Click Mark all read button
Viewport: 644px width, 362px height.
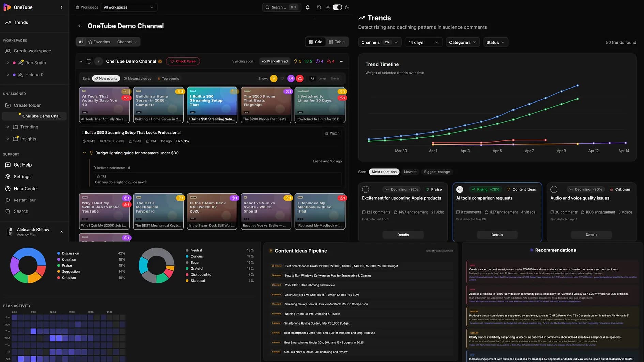point(275,61)
